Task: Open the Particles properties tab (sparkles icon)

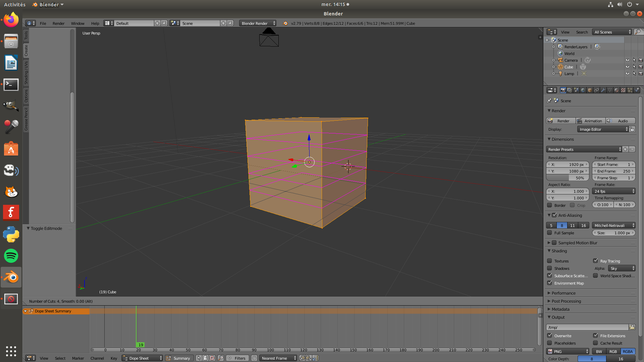Action: click(630, 90)
